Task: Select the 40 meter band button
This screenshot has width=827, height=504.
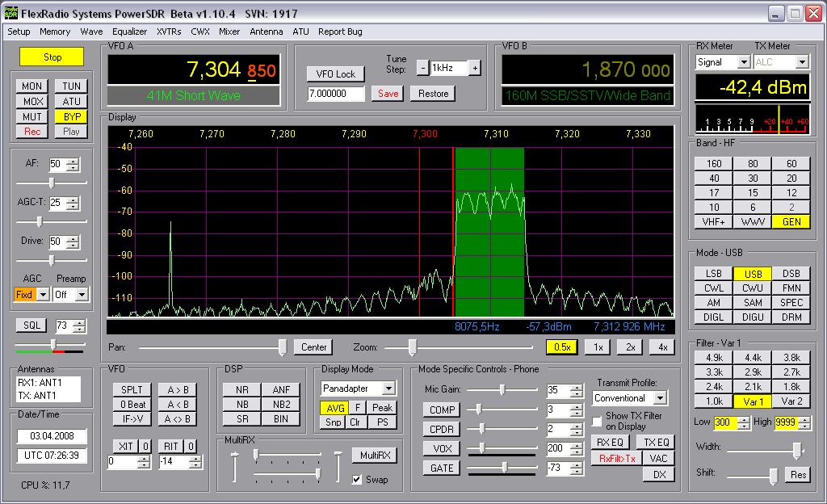Action: [714, 178]
